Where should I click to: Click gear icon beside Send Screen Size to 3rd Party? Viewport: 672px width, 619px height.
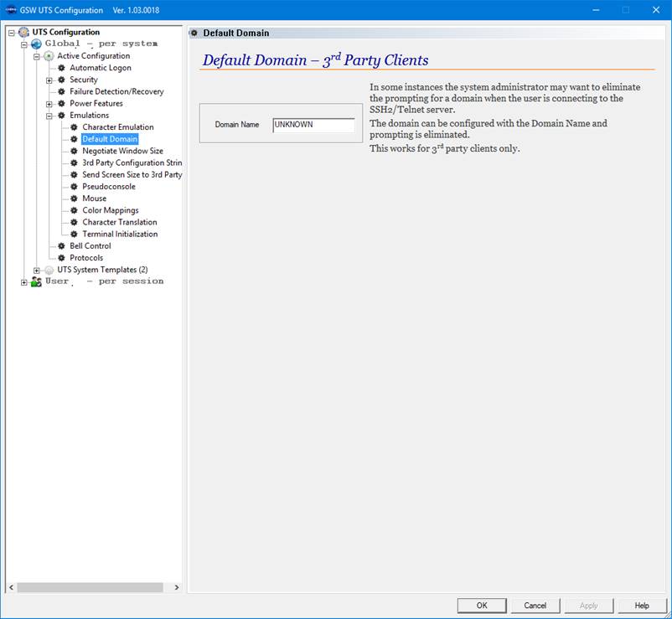tap(74, 175)
